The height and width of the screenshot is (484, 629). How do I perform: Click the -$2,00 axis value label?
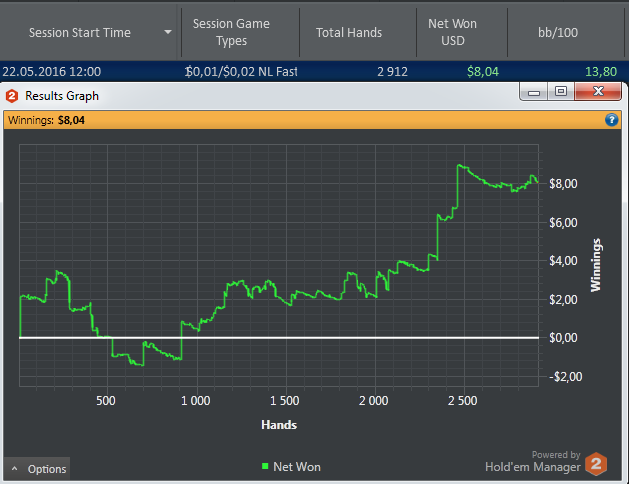click(x=565, y=377)
